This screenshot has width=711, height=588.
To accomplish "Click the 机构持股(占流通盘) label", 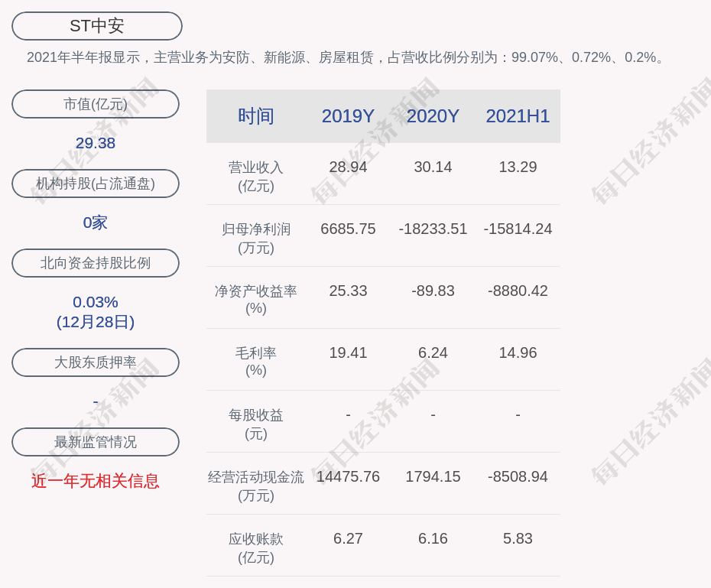I will [x=96, y=184].
